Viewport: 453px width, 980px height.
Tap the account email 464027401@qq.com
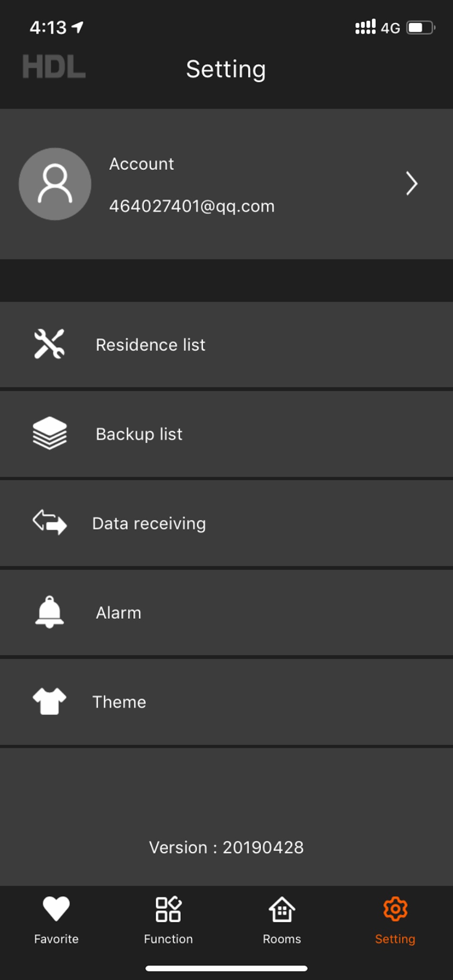coord(192,207)
